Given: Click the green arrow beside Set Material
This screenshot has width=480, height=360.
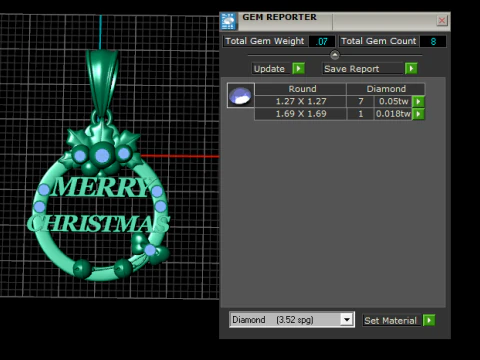Looking at the screenshot, I should 429,320.
